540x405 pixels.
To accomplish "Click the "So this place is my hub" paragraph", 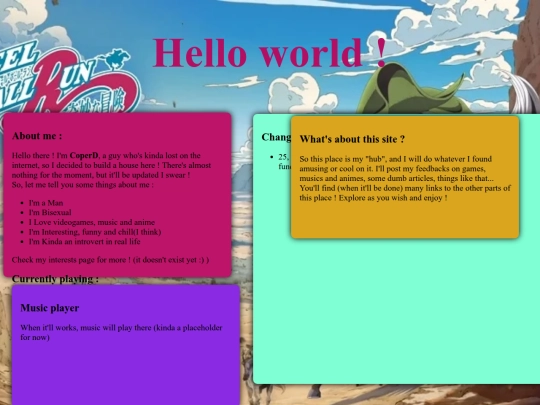I will [405, 178].
